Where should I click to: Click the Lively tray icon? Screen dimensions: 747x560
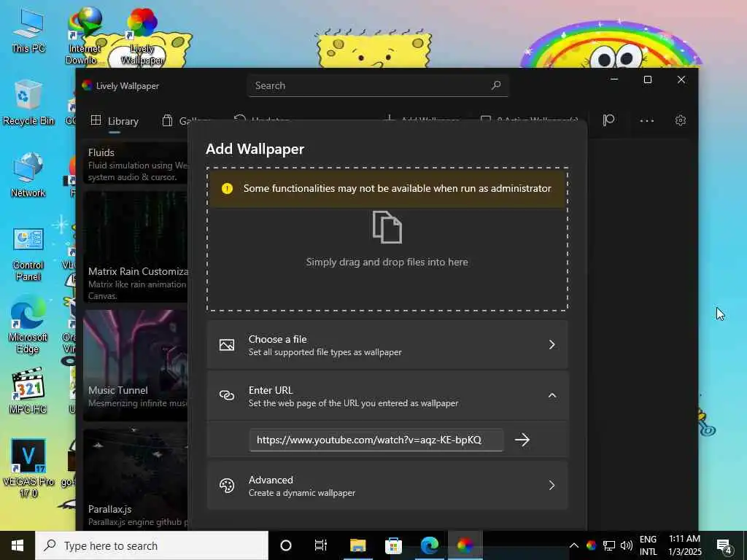point(591,545)
